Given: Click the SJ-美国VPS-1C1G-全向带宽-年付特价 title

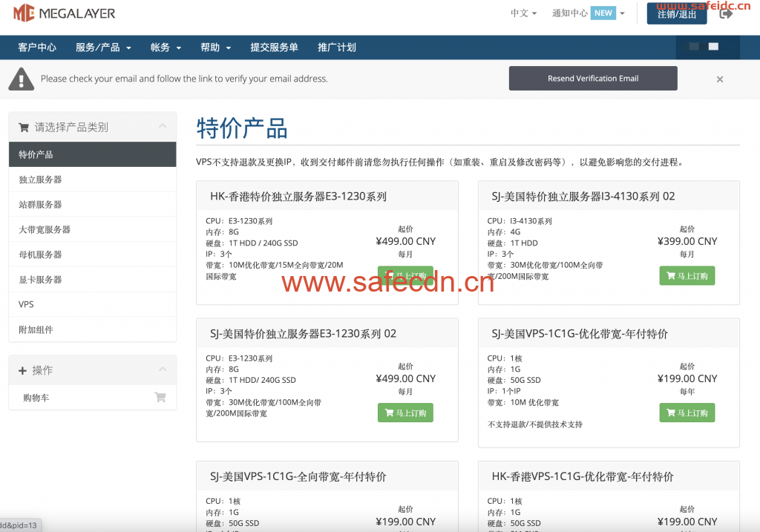Looking at the screenshot, I should click(298, 477).
